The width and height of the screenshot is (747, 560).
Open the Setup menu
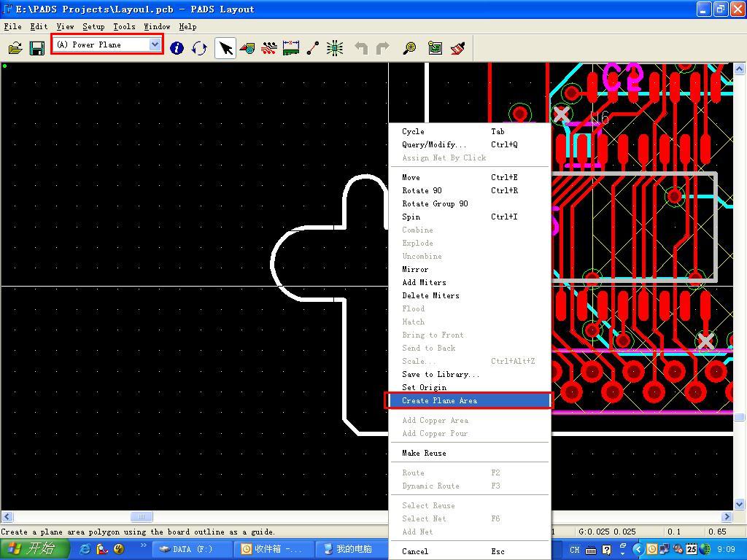point(93,26)
